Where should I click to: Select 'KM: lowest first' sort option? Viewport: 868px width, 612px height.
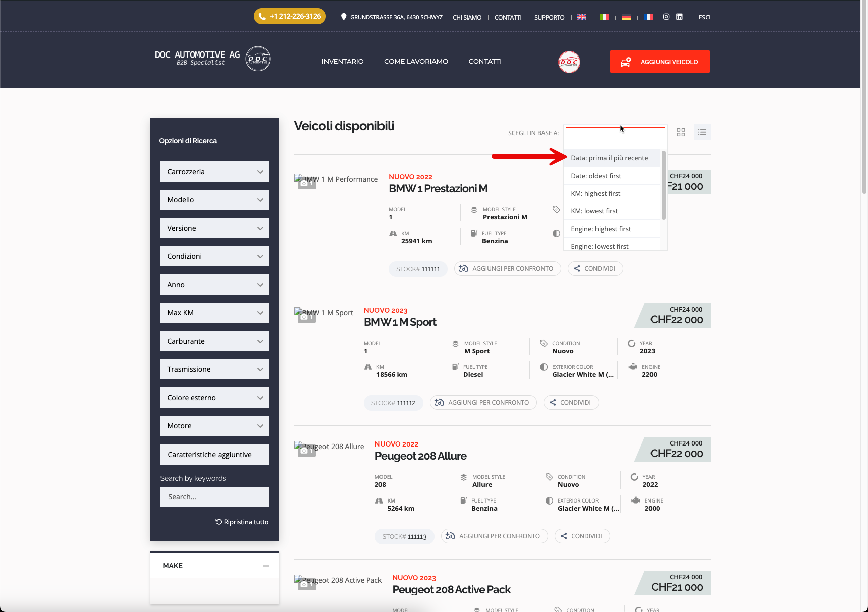click(612, 211)
